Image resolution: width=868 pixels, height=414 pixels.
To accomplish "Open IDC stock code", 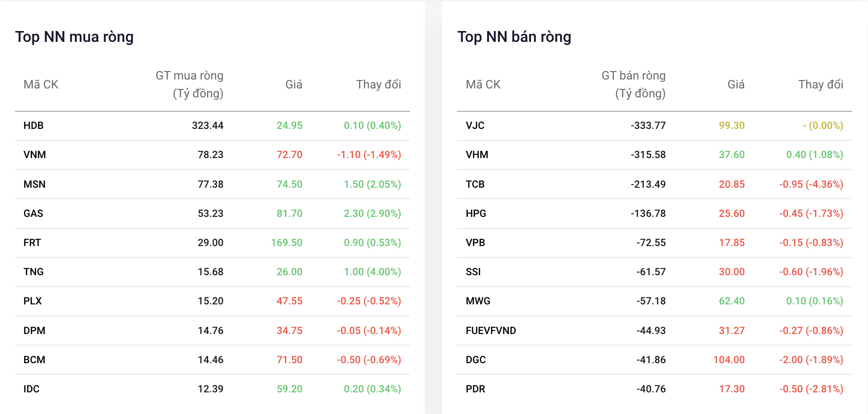I will (x=32, y=389).
